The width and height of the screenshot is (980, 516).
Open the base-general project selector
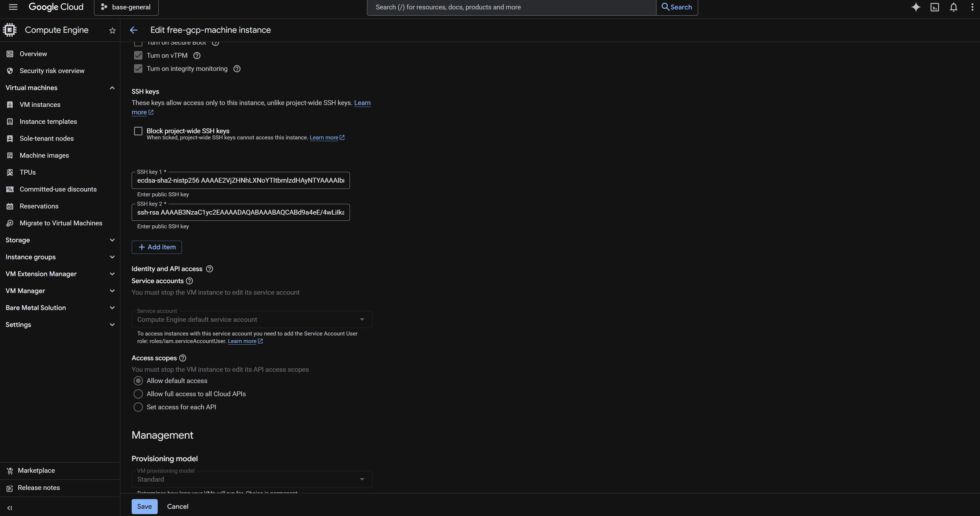(126, 7)
